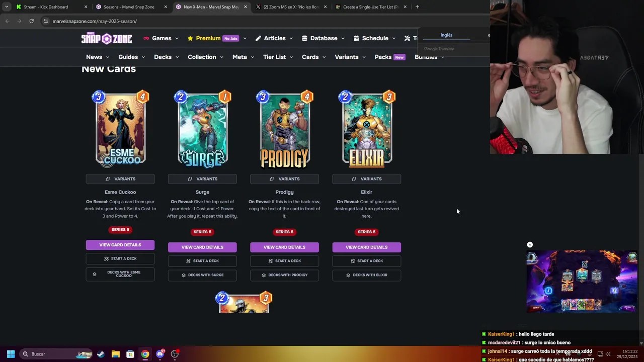Open File Explorer from the taskbar
This screenshot has width=644, height=362.
click(115, 354)
